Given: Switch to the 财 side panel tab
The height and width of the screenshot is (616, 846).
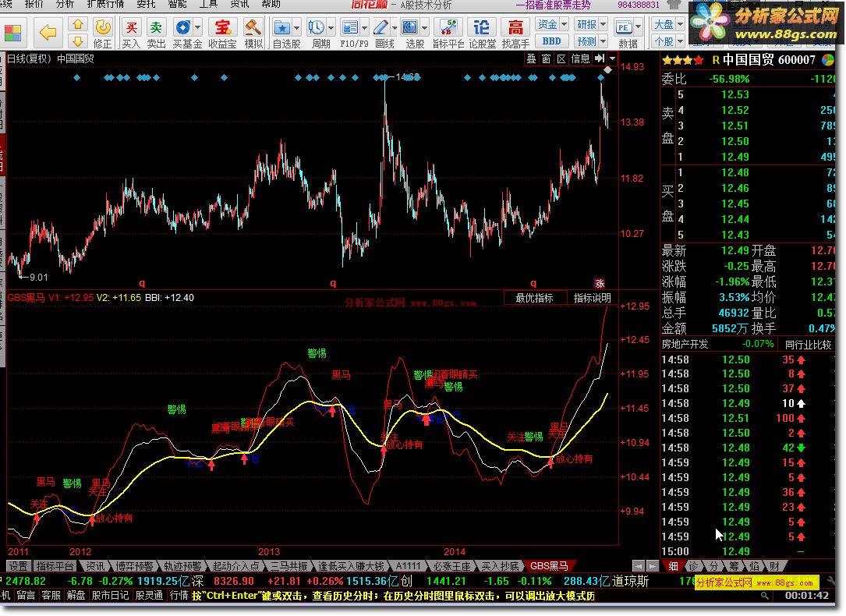Looking at the screenshot, I should pos(774,566).
